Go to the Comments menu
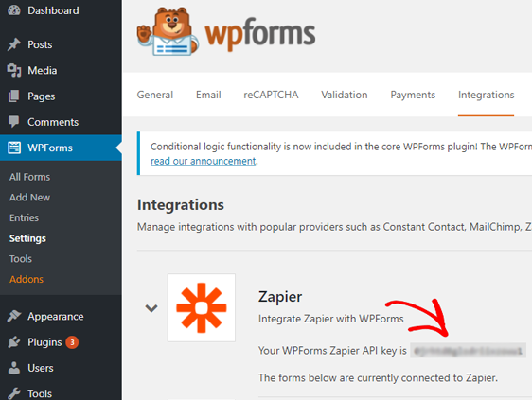 coord(53,122)
